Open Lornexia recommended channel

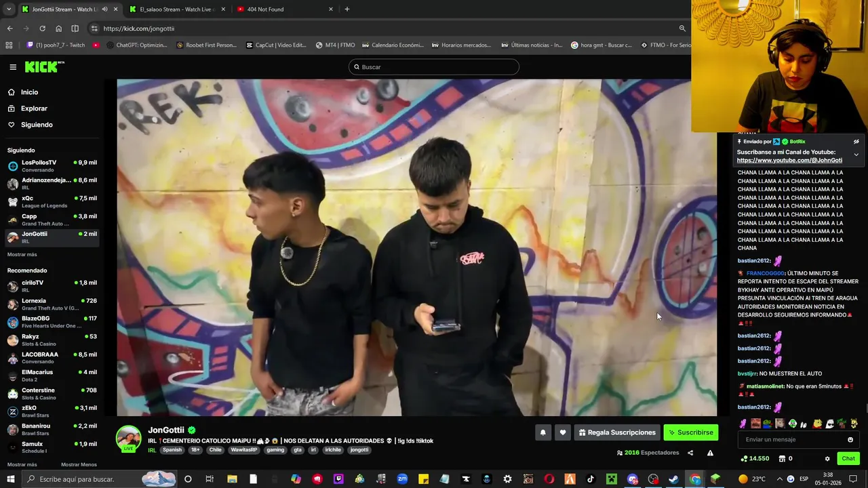pos(52,304)
